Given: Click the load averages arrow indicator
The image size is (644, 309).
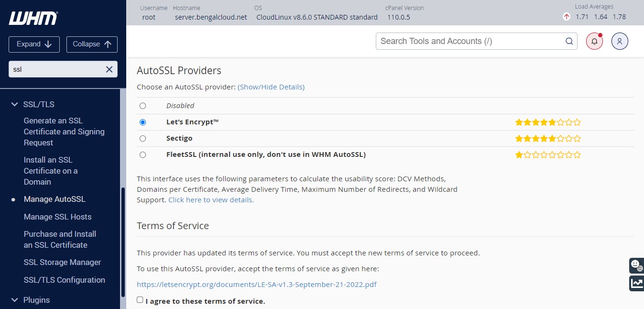Looking at the screenshot, I should [566, 16].
